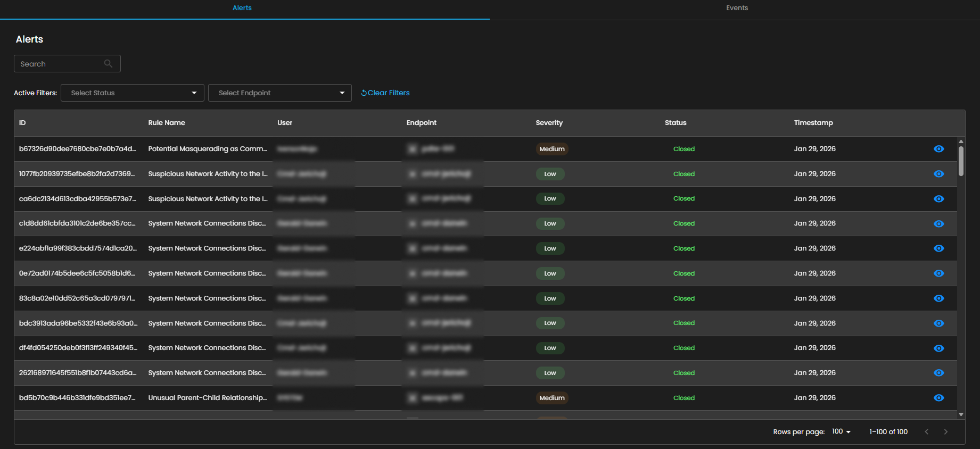Sort table by Severity column header

[x=549, y=123]
